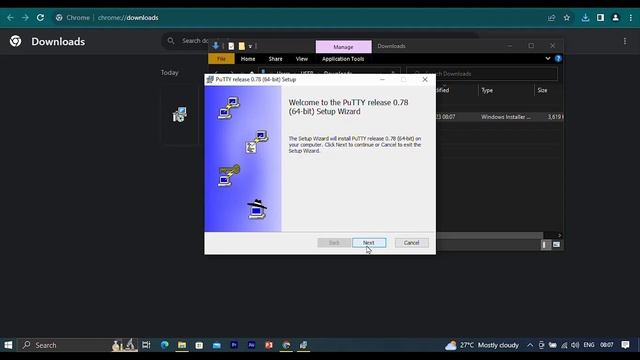The image size is (640, 360).
Task: Open the Downloads page more actions menu
Action: click(625, 41)
